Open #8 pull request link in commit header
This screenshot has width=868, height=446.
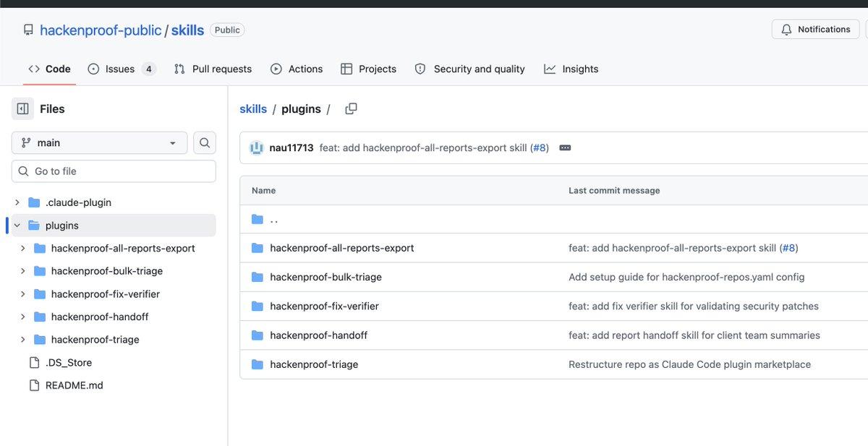[x=540, y=147]
